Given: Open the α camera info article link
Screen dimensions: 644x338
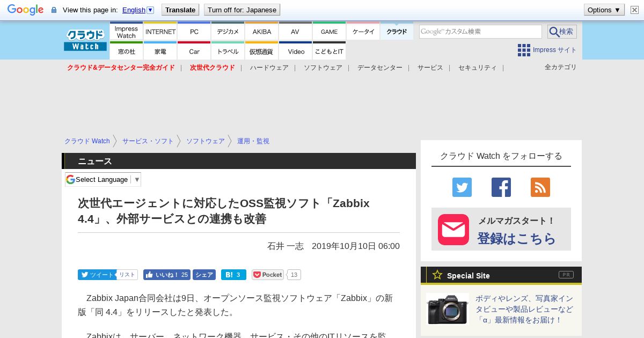Looking at the screenshot, I should pos(524,309).
